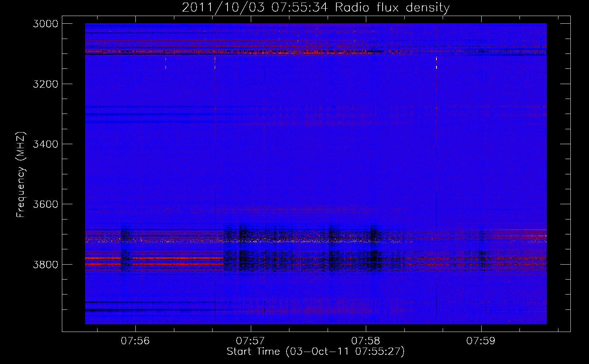589x364 pixels.
Task: Click the 'Start Time (03-Oct-11 07:55:27)' axis label
Action: pos(316,352)
